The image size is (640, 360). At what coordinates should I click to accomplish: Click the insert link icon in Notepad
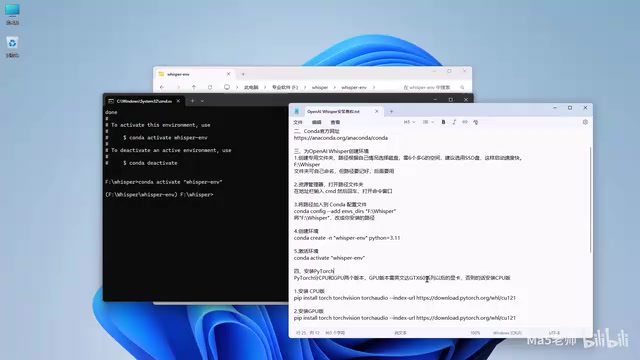point(464,122)
